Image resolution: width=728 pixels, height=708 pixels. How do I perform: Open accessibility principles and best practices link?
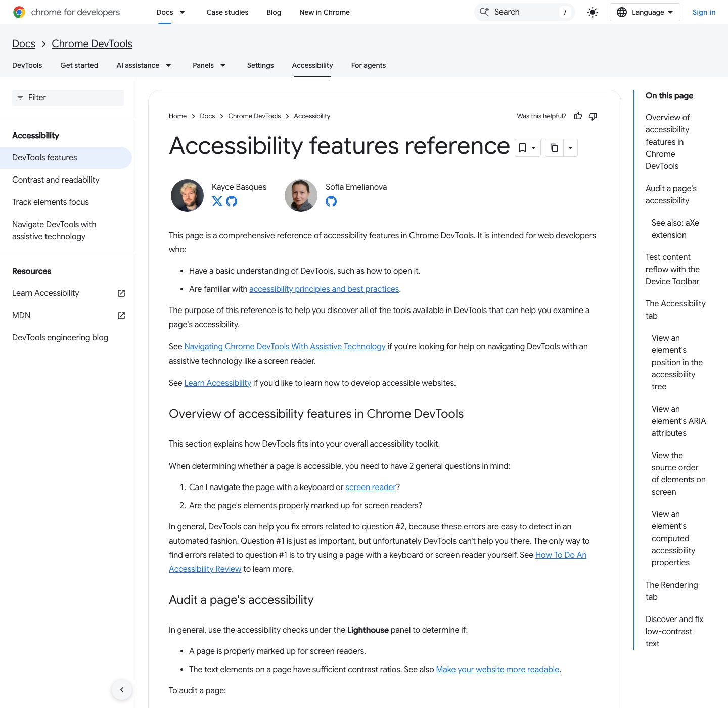[324, 289]
